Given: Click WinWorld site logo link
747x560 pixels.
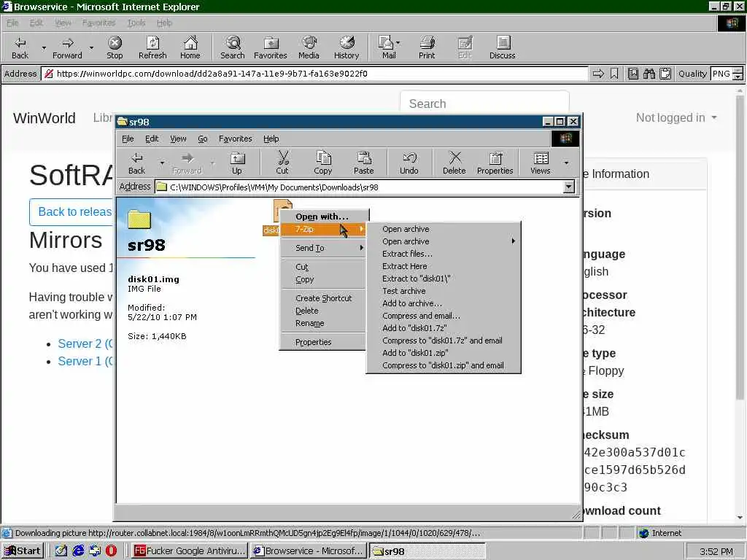Looking at the screenshot, I should tap(44, 118).
